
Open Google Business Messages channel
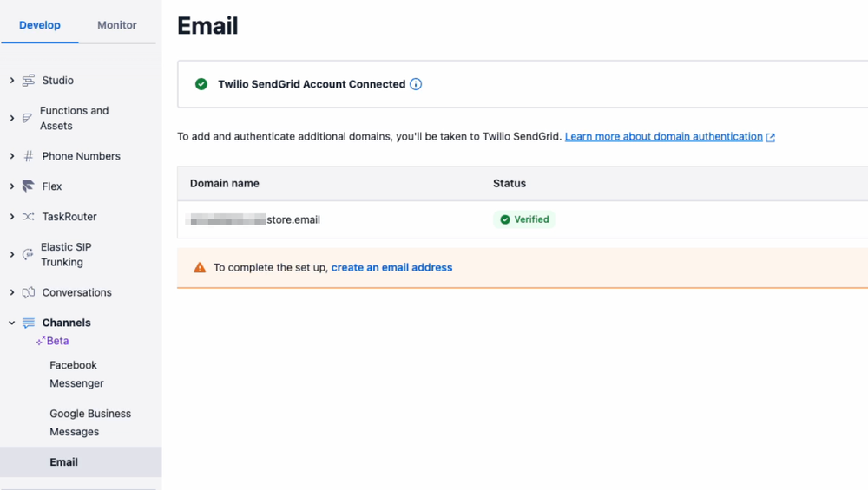(90, 422)
